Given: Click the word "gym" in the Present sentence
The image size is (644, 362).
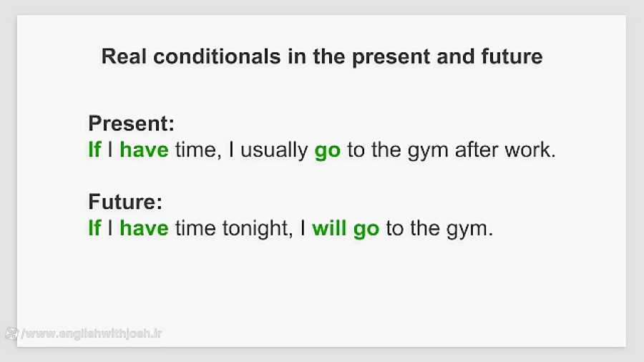Looking at the screenshot, I should 428,151.
